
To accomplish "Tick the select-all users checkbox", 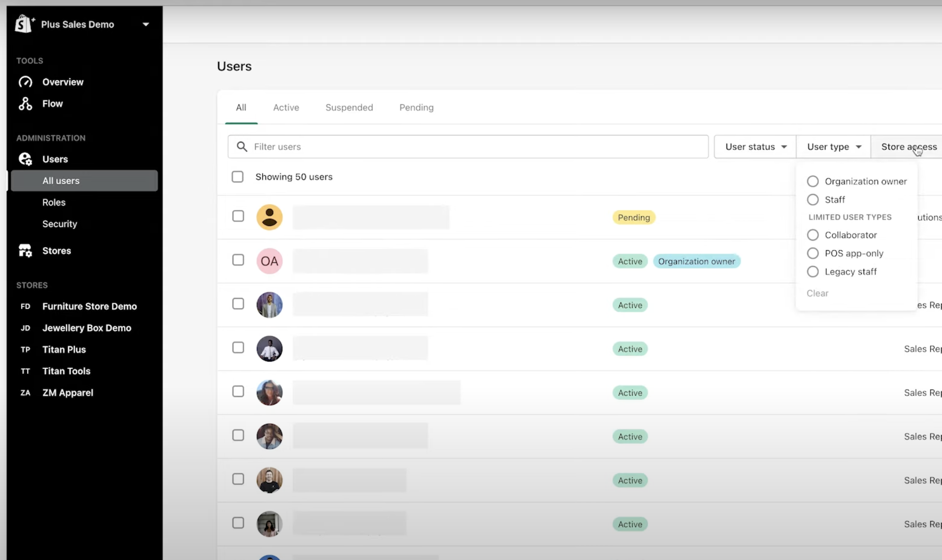I will click(237, 177).
